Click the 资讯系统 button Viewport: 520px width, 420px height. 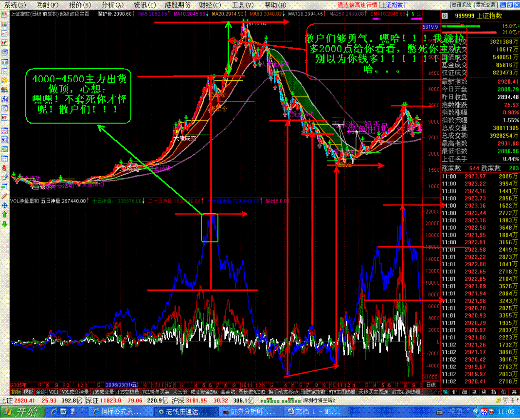(x=461, y=5)
